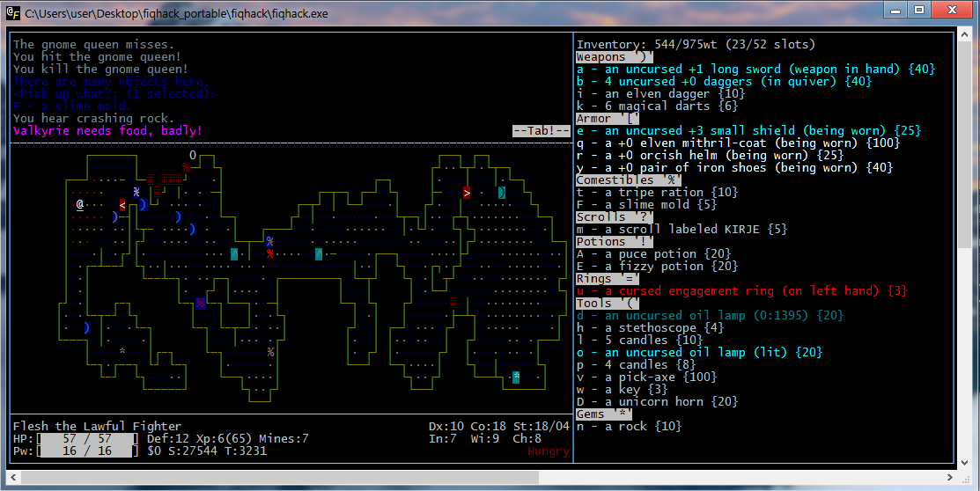980x491 pixels.
Task: Click the fiqhack app icon in title bar
Action: pos(13,13)
